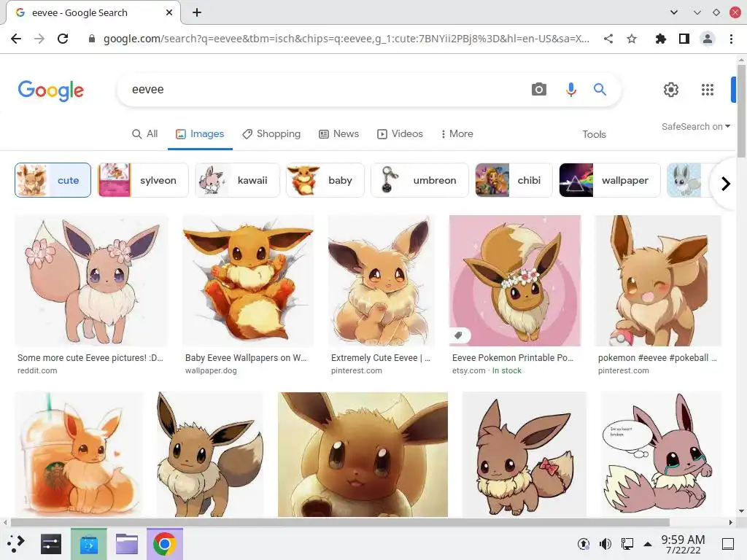Image resolution: width=747 pixels, height=560 pixels.
Task: Switch to the Shopping tab
Action: point(271,134)
